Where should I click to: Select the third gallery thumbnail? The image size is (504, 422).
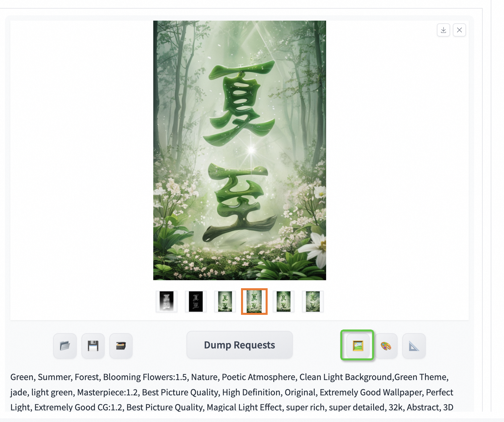point(225,302)
